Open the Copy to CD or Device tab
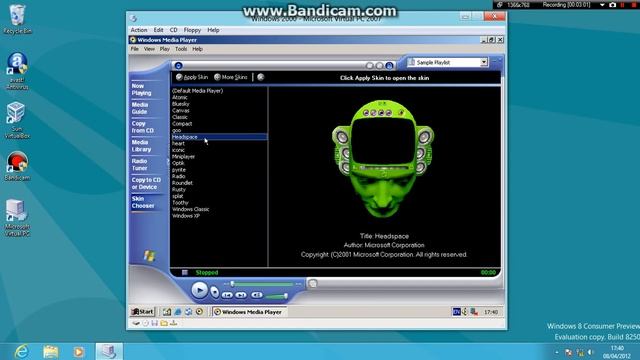The width and height of the screenshot is (640, 360). click(x=146, y=183)
